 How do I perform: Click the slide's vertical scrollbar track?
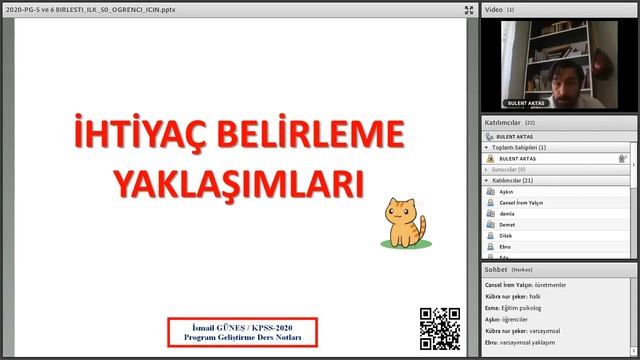coord(472,188)
